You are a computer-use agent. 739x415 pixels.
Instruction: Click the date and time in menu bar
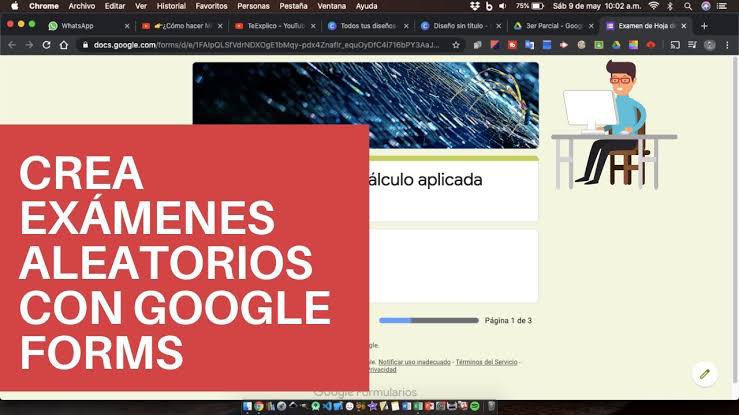(x=597, y=6)
